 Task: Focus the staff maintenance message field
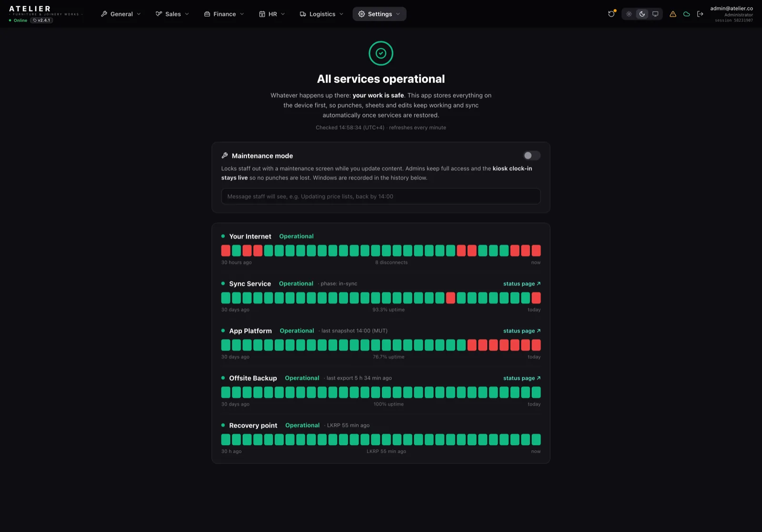pos(381,196)
